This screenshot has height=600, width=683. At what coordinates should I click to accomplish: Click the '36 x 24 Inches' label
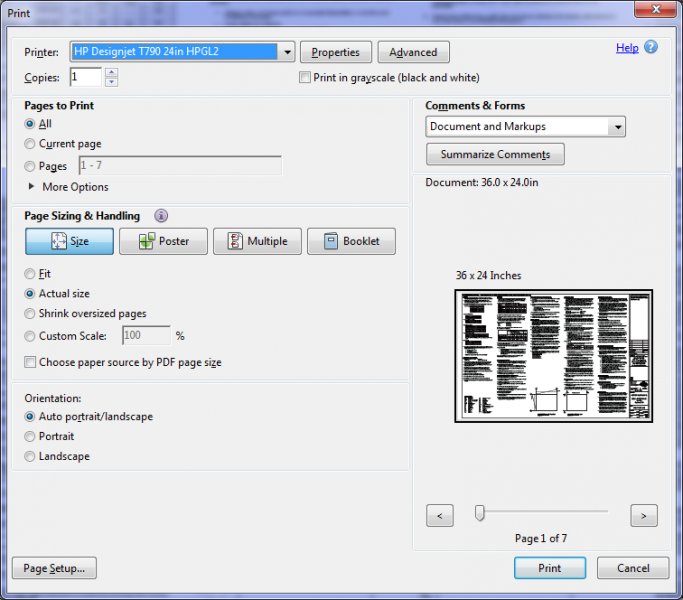tap(488, 275)
